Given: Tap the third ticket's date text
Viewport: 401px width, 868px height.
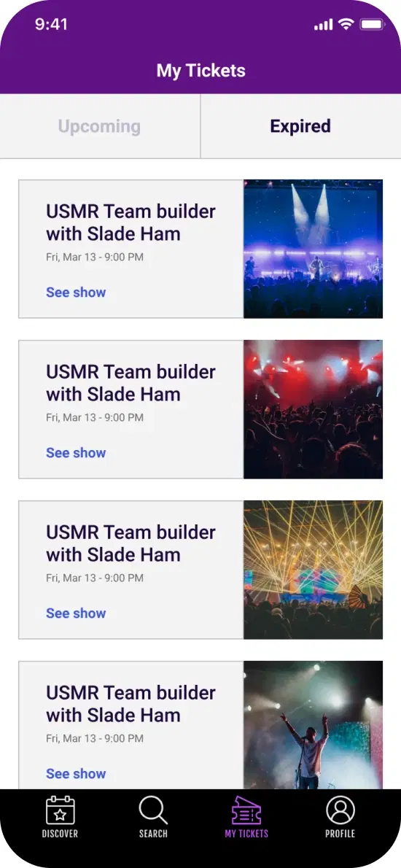Looking at the screenshot, I should point(95,578).
